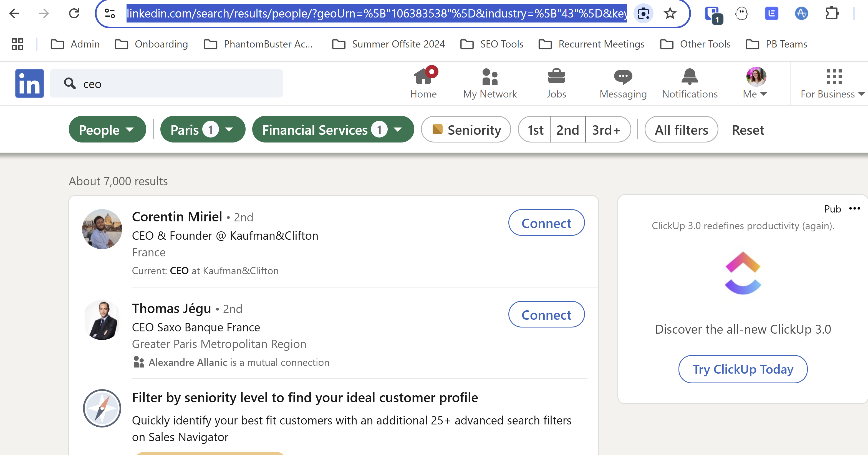Open the blue extension with badge 1
This screenshot has height=455, width=868.
(x=713, y=15)
